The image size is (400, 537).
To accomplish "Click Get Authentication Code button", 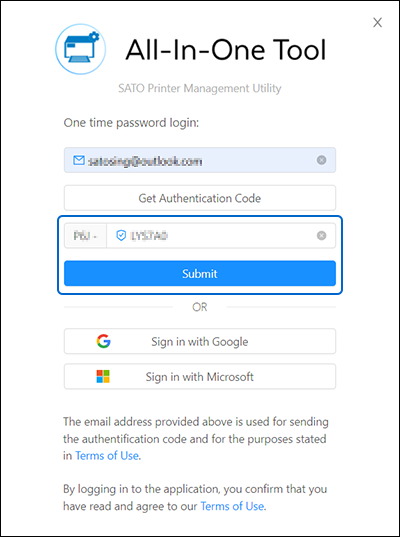I will point(200,198).
